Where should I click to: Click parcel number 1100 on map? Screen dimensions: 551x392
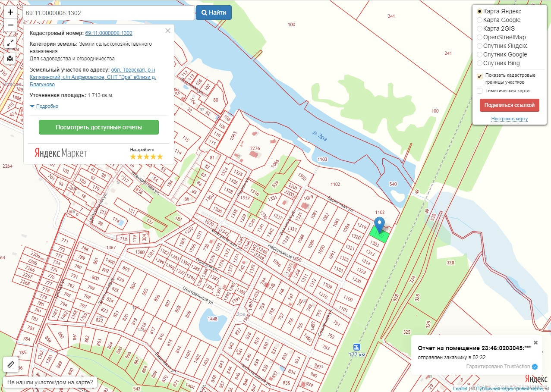(x=348, y=298)
